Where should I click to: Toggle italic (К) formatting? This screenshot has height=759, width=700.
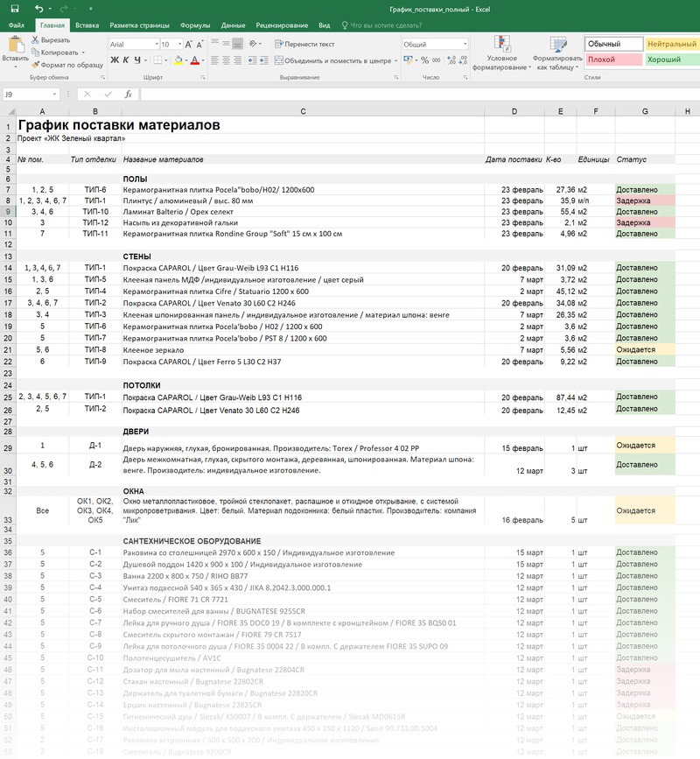126,60
